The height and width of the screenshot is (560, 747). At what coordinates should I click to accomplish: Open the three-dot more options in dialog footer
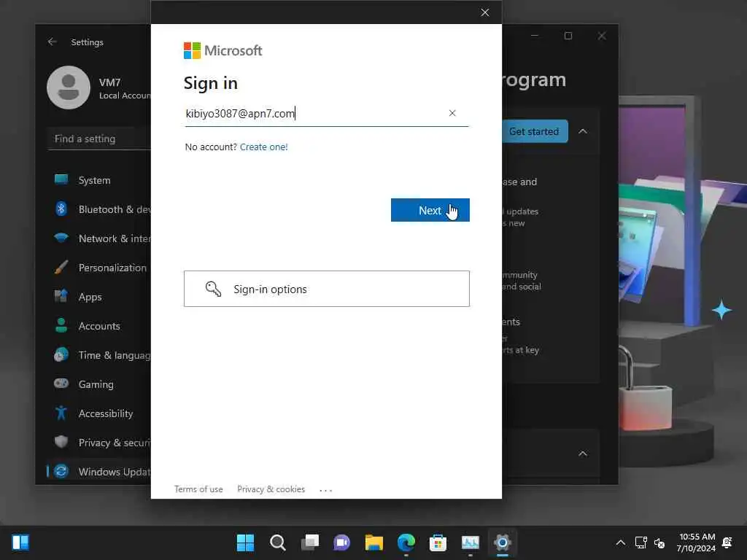pos(325,489)
